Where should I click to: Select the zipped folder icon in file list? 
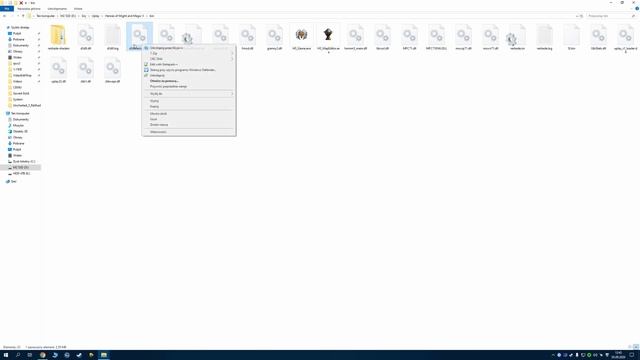pos(58,35)
